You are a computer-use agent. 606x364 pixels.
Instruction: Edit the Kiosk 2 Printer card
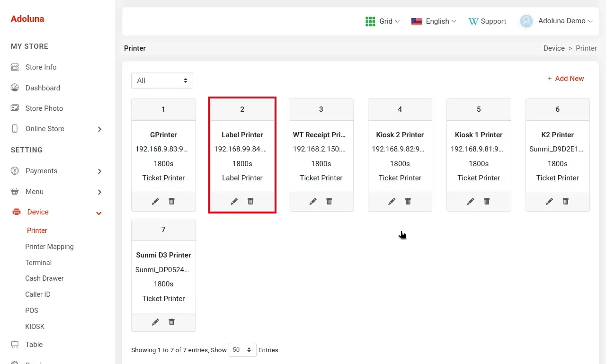pyautogui.click(x=392, y=201)
